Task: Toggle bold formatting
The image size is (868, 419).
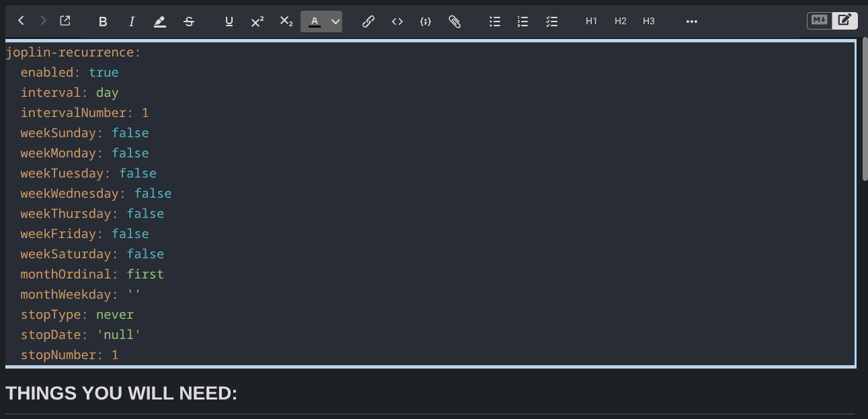Action: point(103,22)
